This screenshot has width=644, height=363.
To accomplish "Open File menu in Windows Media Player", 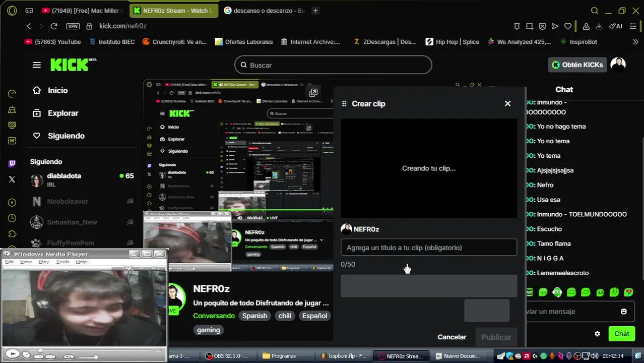I will [x=10, y=262].
